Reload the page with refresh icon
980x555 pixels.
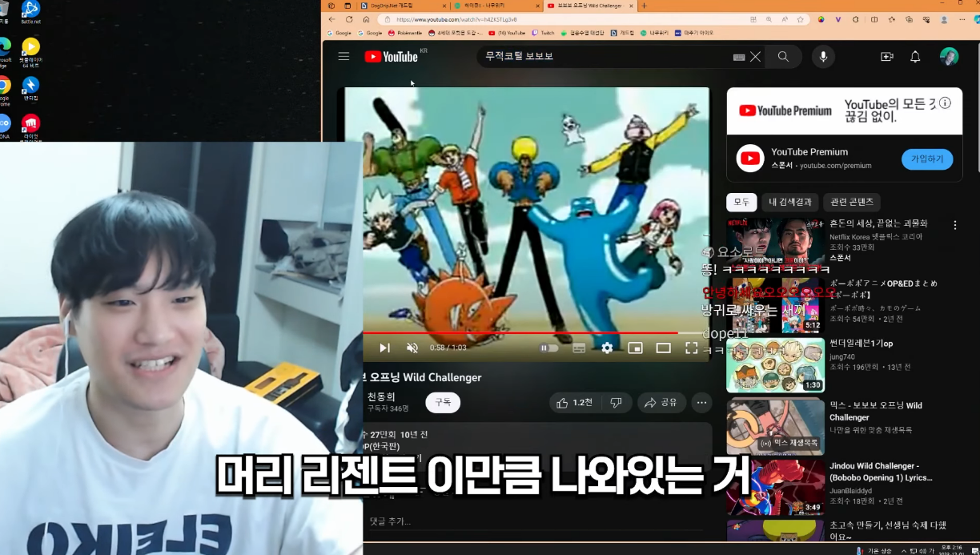[349, 19]
